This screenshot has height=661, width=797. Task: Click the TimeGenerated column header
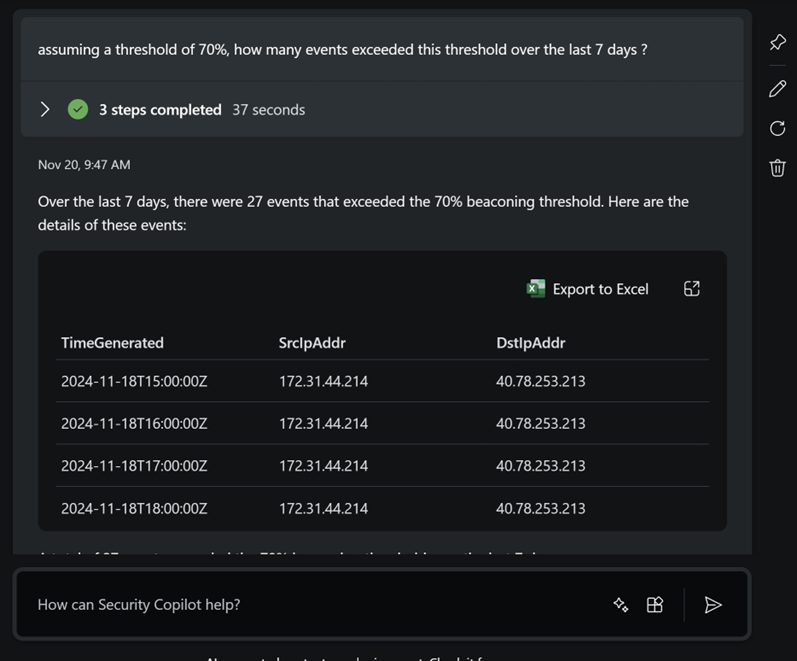pyautogui.click(x=112, y=342)
